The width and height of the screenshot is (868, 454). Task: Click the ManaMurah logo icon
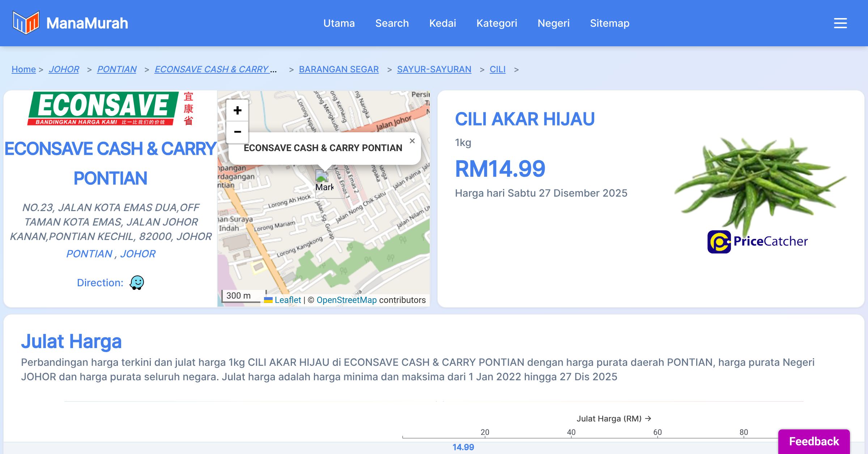click(26, 23)
